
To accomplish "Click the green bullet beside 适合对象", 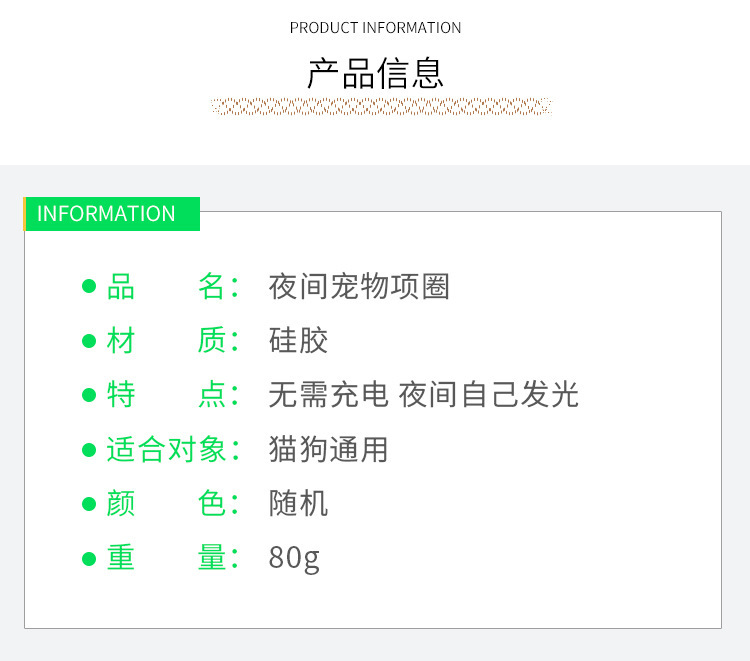I will 89,450.
